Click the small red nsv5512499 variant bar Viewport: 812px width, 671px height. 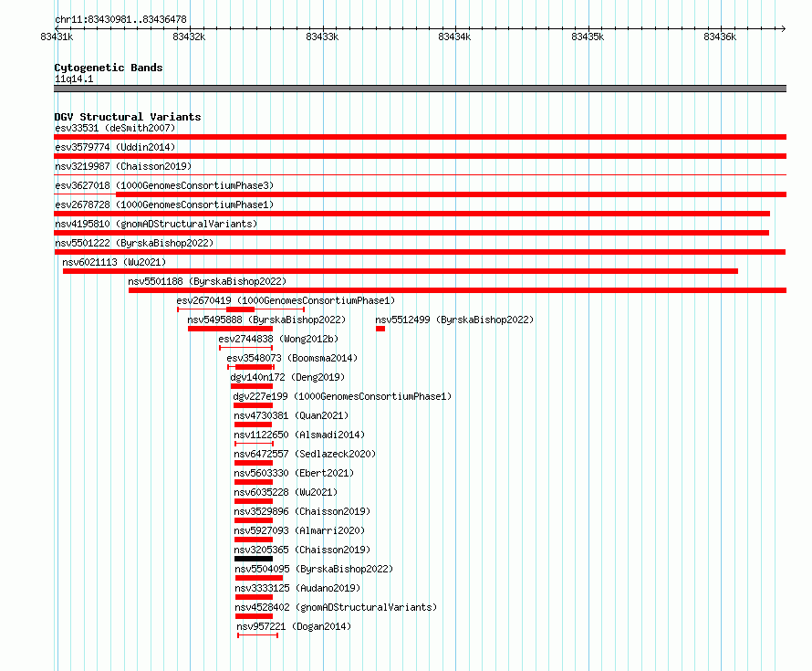click(380, 329)
